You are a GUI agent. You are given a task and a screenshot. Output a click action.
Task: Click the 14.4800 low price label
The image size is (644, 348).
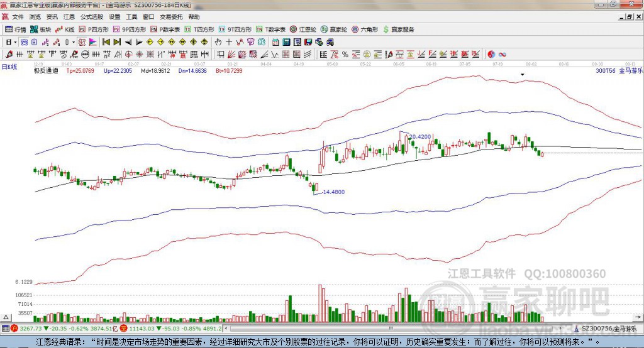click(334, 192)
